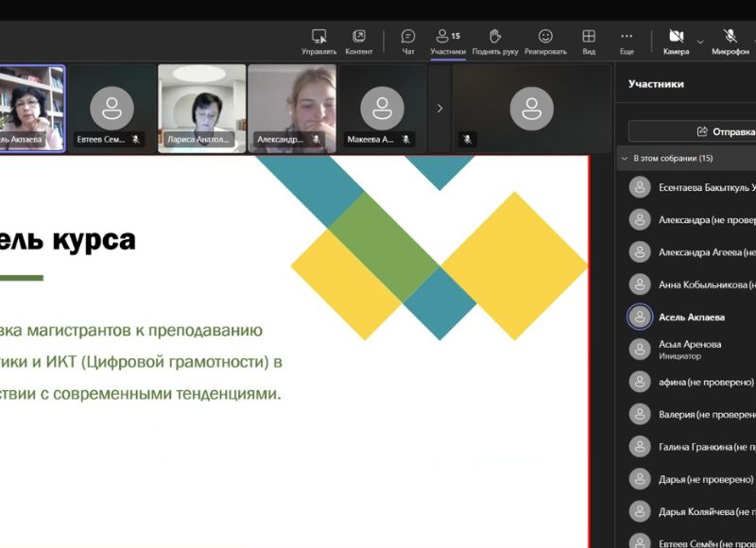Toggle the Камера (Camera) on or off
Viewport: 756px width, 548px height.
pos(676,42)
